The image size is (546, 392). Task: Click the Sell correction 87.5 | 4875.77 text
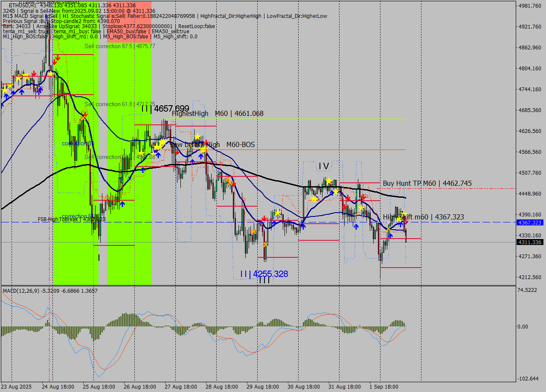tap(119, 46)
